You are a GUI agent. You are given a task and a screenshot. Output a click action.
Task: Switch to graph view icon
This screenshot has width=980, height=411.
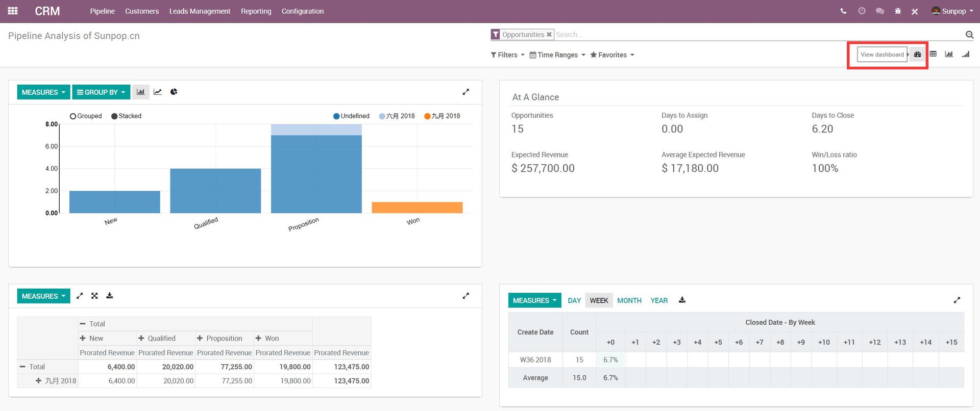(x=949, y=54)
